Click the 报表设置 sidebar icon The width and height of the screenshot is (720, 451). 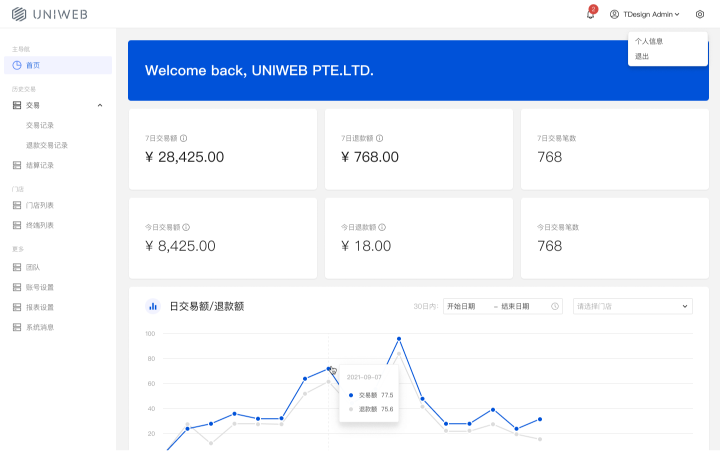(x=17, y=307)
